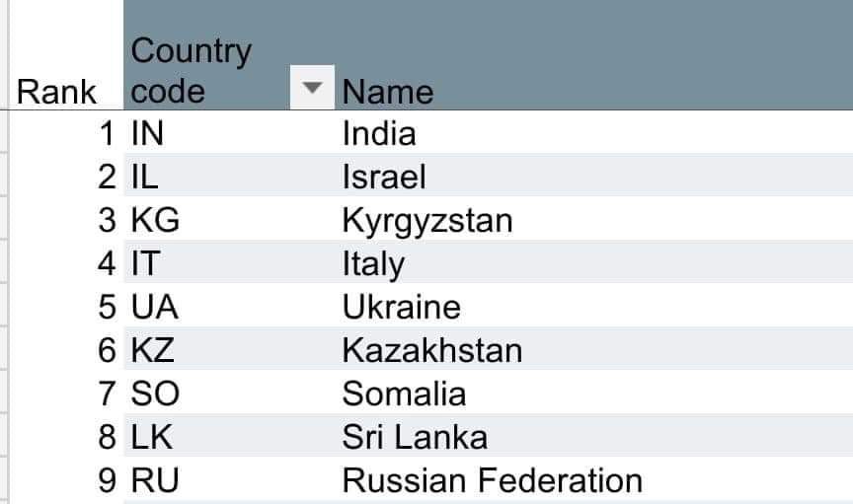Click the Israel name cell
This screenshot has width=853, height=504.
[594, 175]
